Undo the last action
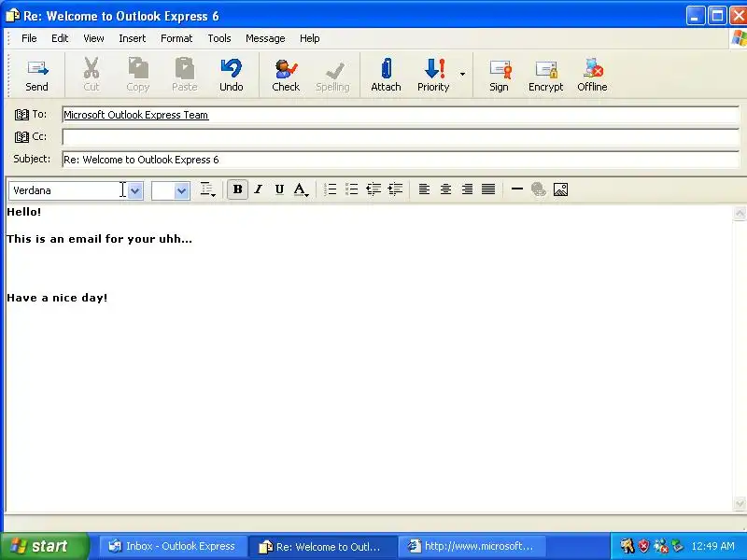This screenshot has height=560, width=747. click(231, 76)
